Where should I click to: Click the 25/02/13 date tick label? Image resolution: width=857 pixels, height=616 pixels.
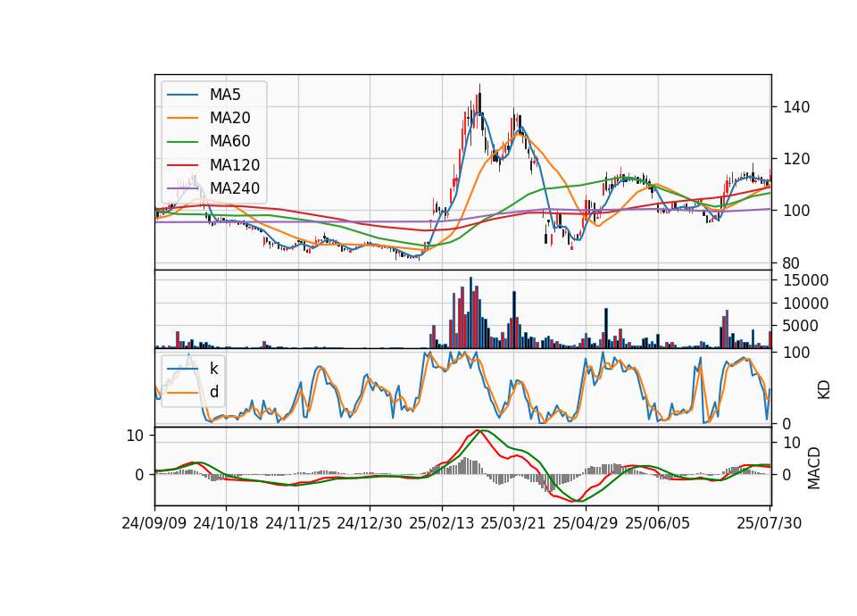(442, 523)
